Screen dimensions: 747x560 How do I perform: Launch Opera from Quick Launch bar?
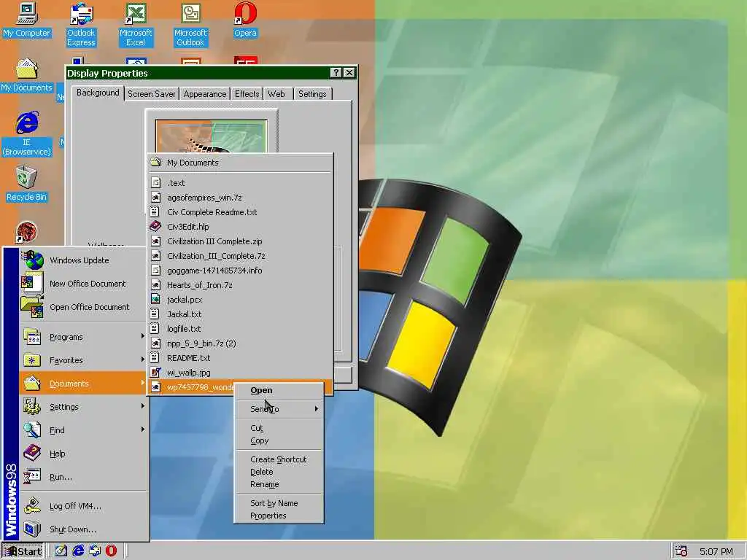tap(112, 551)
